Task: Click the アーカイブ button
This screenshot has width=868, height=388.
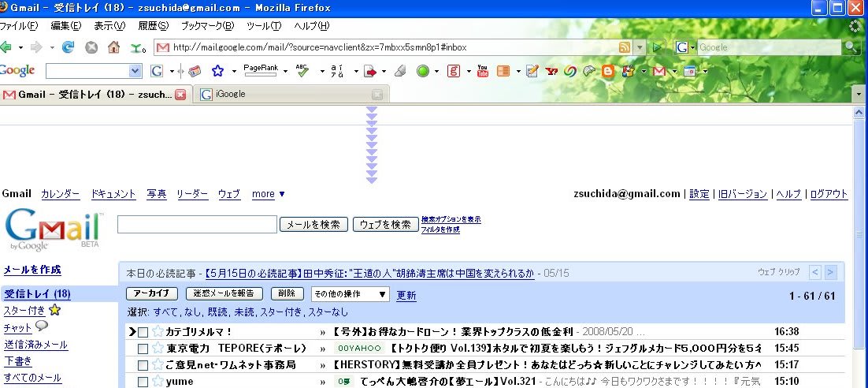Action: (x=153, y=294)
